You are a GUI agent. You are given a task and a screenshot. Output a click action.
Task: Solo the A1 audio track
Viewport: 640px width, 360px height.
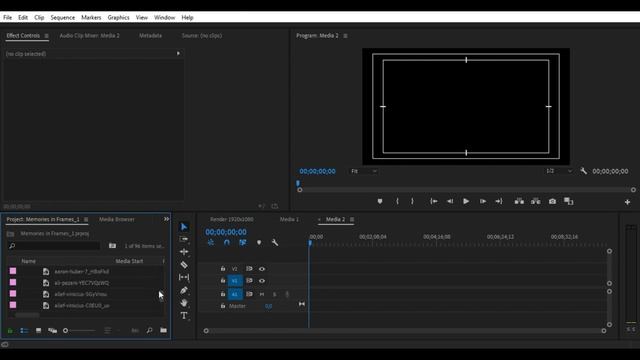(x=274, y=294)
